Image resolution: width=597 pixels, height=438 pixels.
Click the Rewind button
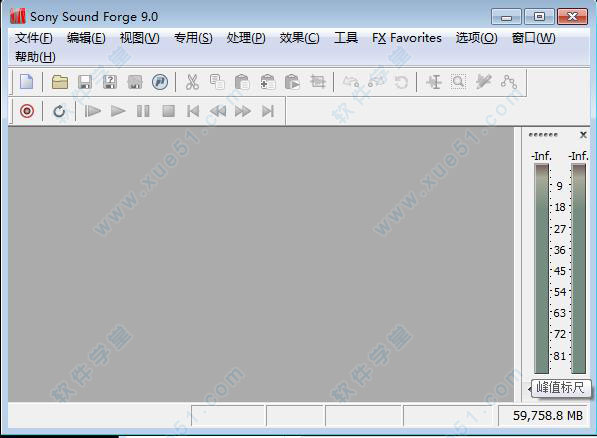click(x=218, y=111)
